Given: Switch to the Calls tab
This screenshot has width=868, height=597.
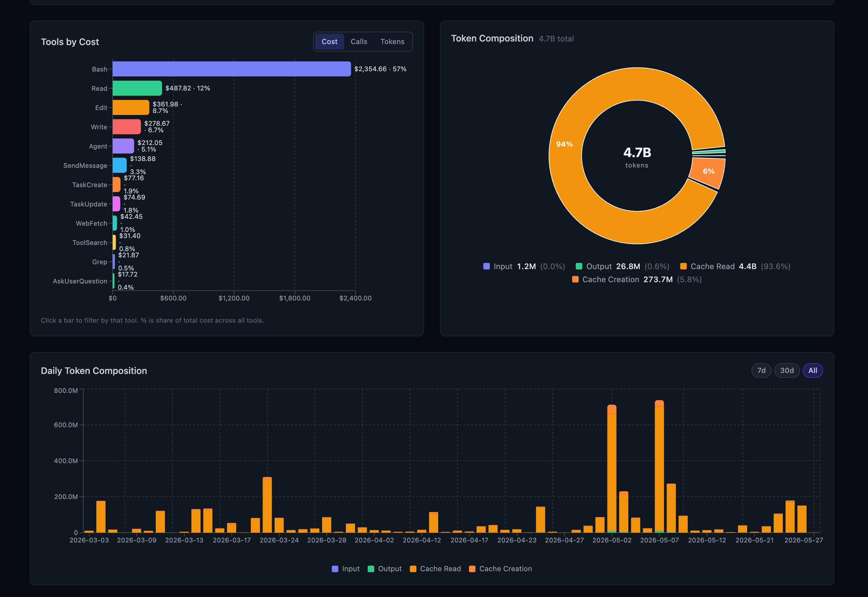Looking at the screenshot, I should click(x=359, y=41).
